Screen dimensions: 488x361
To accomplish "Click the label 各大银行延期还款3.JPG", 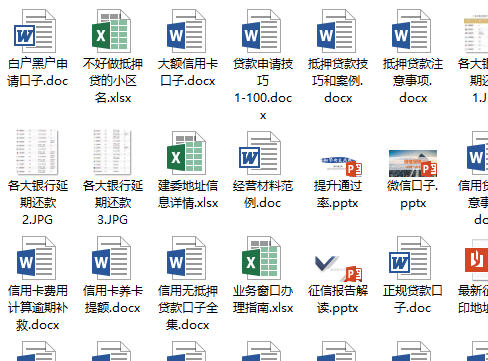I will tap(113, 203).
